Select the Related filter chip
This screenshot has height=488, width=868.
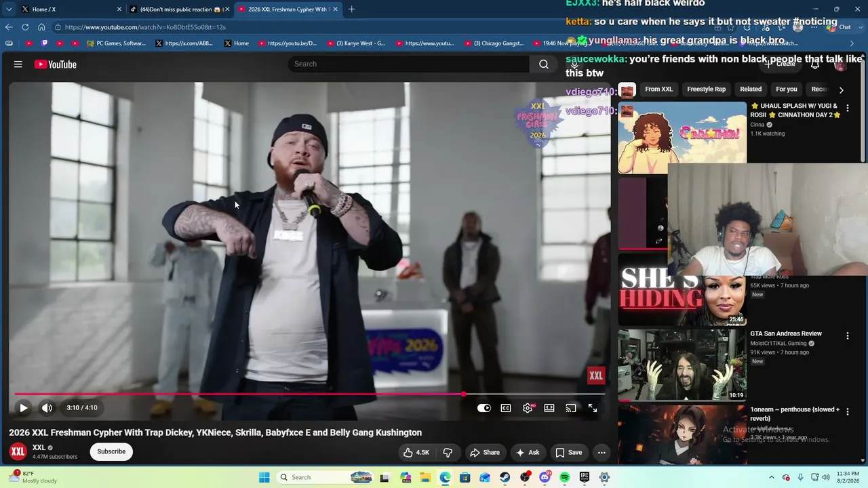pos(751,89)
